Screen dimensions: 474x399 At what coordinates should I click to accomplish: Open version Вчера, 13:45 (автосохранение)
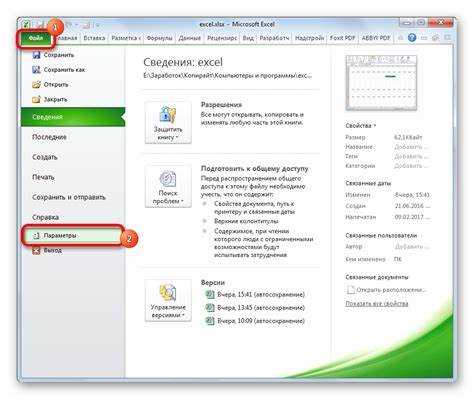(261, 308)
